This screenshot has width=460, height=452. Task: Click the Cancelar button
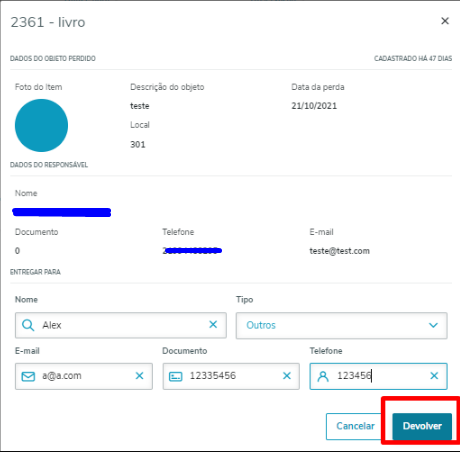click(x=355, y=426)
